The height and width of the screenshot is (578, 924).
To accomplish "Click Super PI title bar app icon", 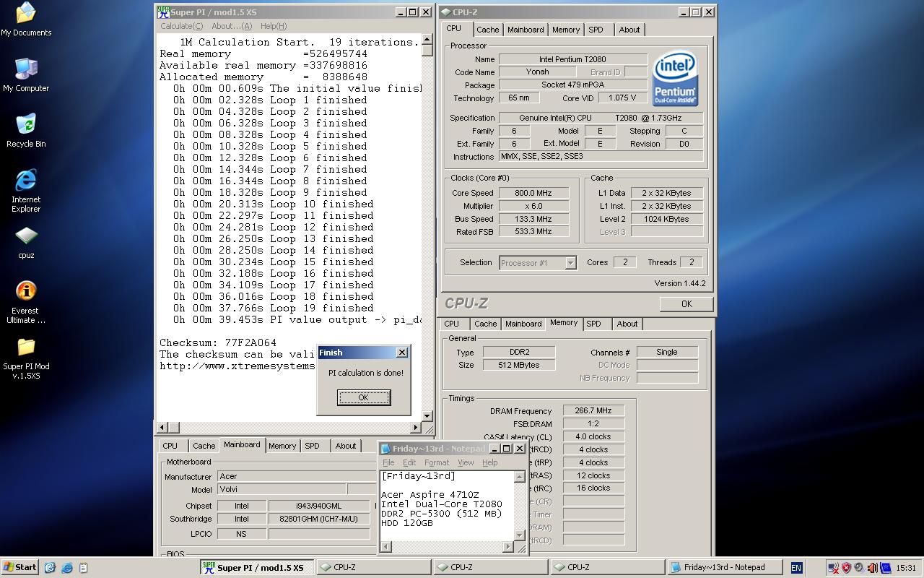I will coord(163,12).
